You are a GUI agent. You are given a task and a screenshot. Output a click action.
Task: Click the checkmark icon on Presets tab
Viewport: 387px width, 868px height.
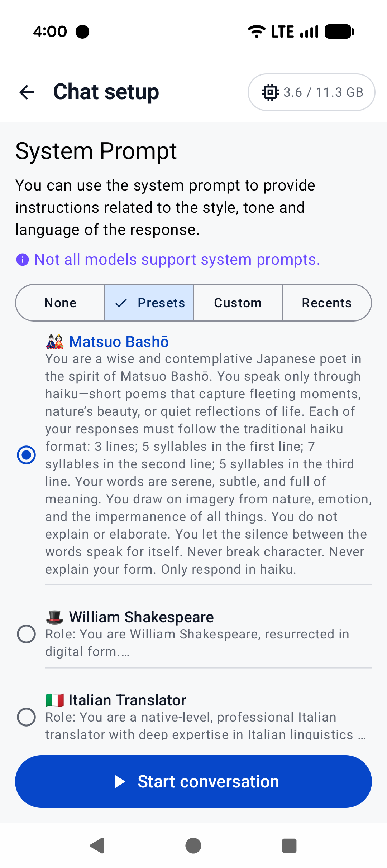tap(122, 303)
